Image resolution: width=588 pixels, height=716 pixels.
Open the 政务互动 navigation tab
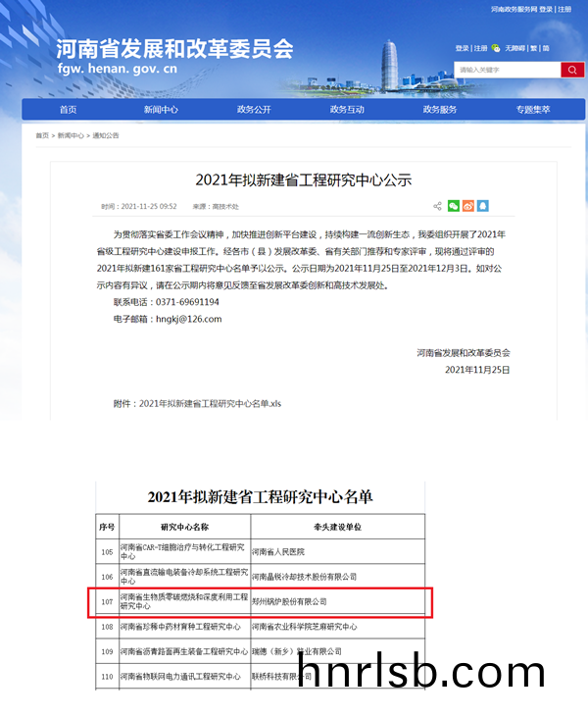[347, 110]
